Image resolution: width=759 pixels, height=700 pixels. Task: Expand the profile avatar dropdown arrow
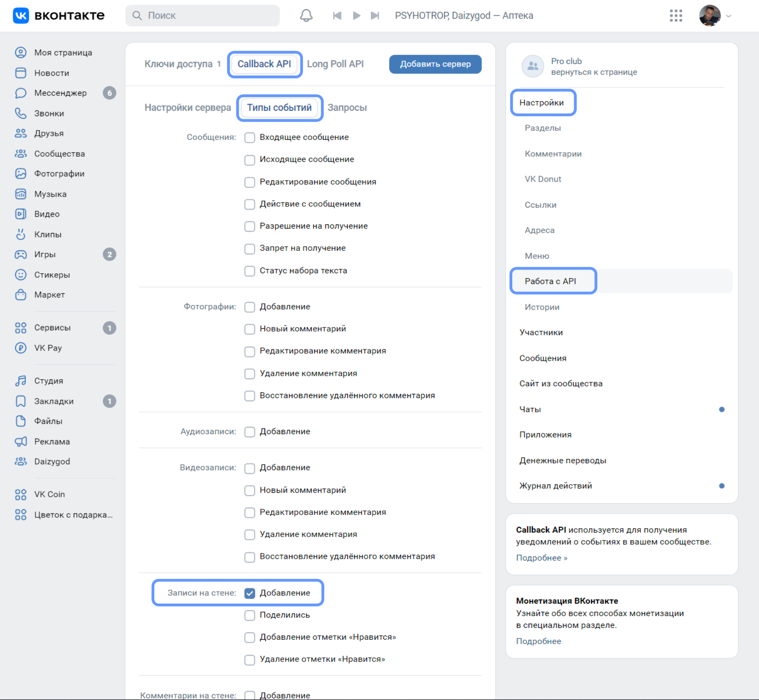729,16
